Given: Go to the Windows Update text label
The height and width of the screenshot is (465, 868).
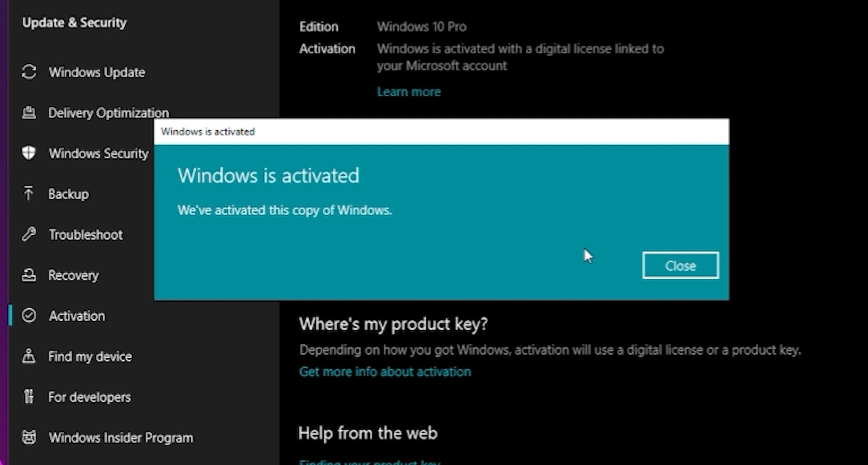Looking at the screenshot, I should point(97,72).
